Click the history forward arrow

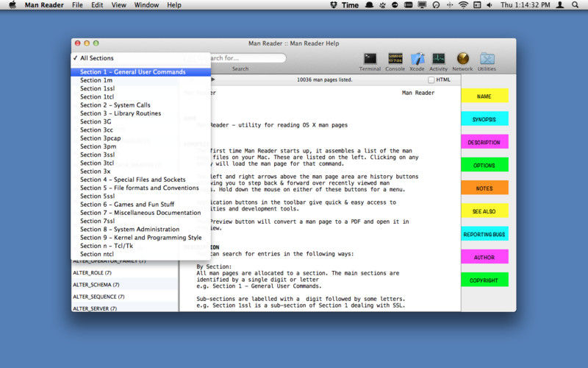pyautogui.click(x=213, y=79)
